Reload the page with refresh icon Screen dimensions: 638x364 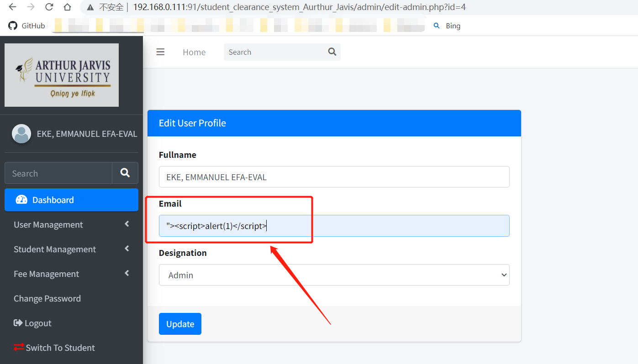(49, 7)
